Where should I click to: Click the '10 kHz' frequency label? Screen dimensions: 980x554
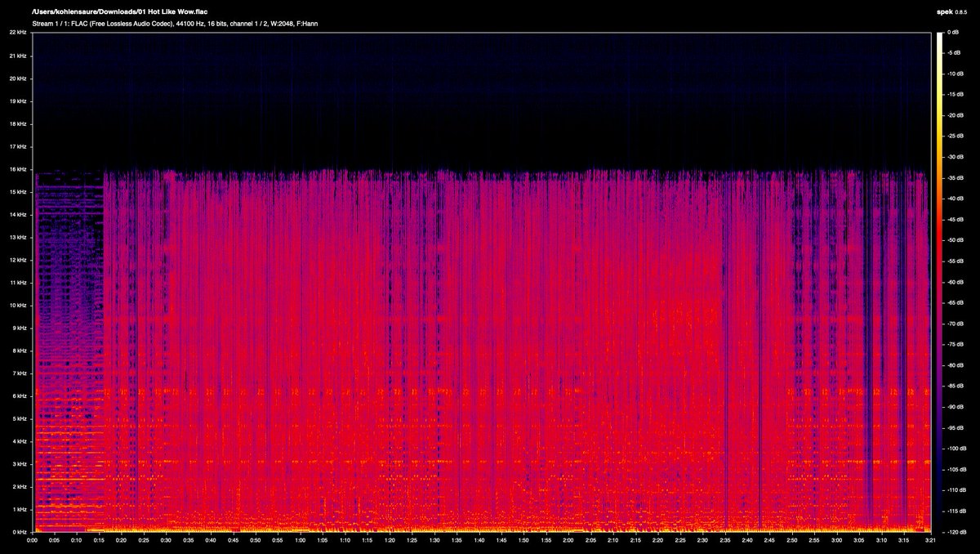18,305
